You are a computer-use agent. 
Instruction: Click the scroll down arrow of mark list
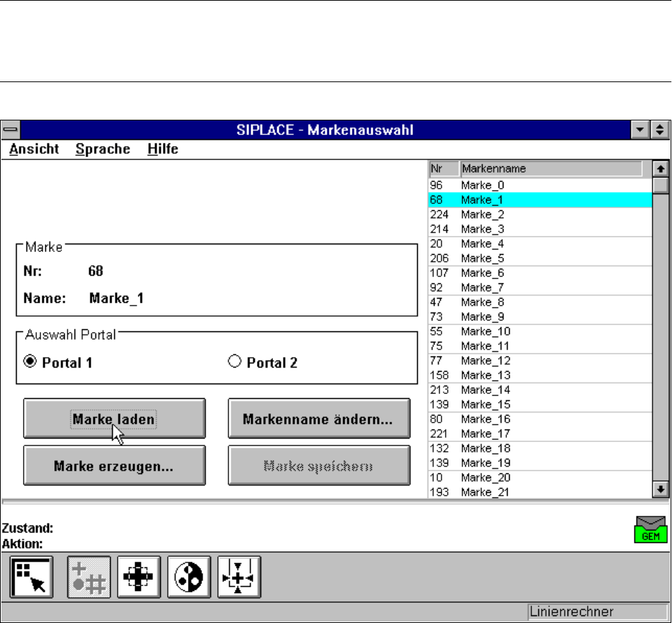659,490
